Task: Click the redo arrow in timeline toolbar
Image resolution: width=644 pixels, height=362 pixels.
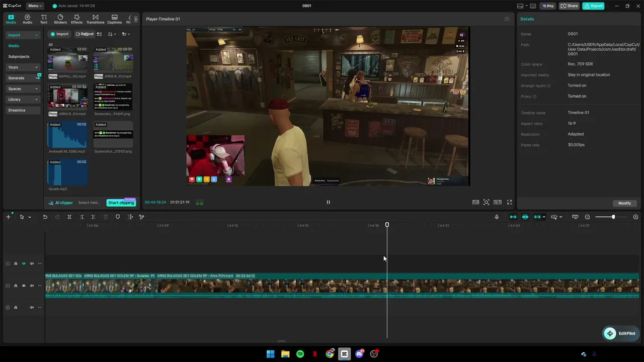Action: [57, 217]
